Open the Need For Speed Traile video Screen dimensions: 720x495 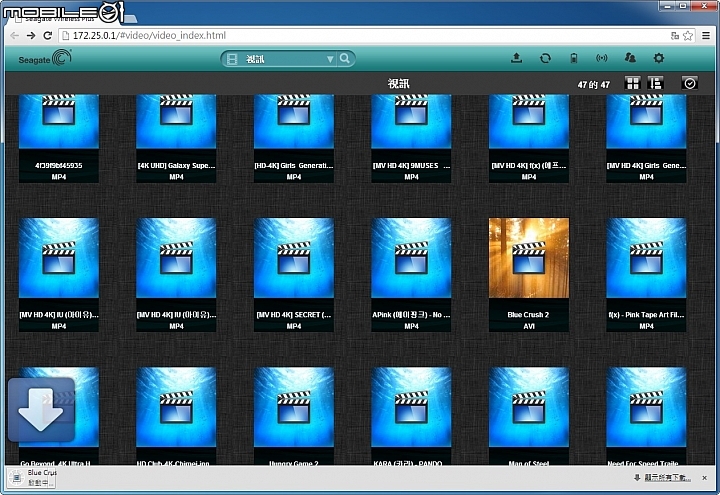coord(647,416)
